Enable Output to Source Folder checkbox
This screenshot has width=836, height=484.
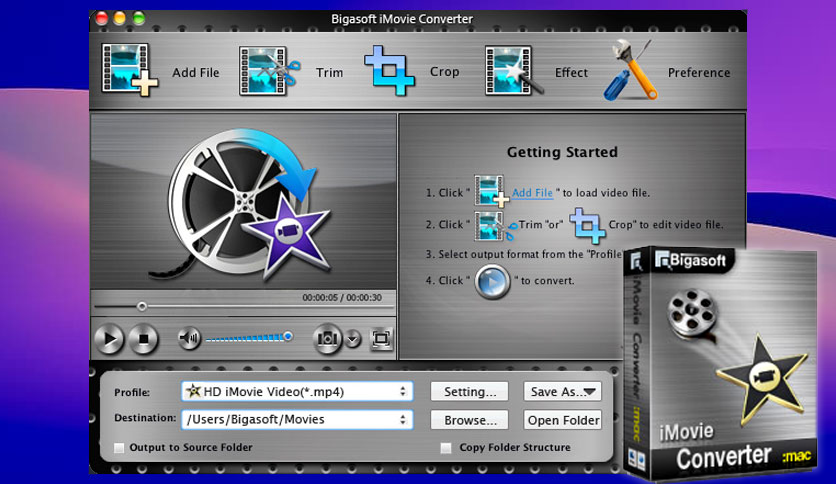pyautogui.click(x=119, y=448)
